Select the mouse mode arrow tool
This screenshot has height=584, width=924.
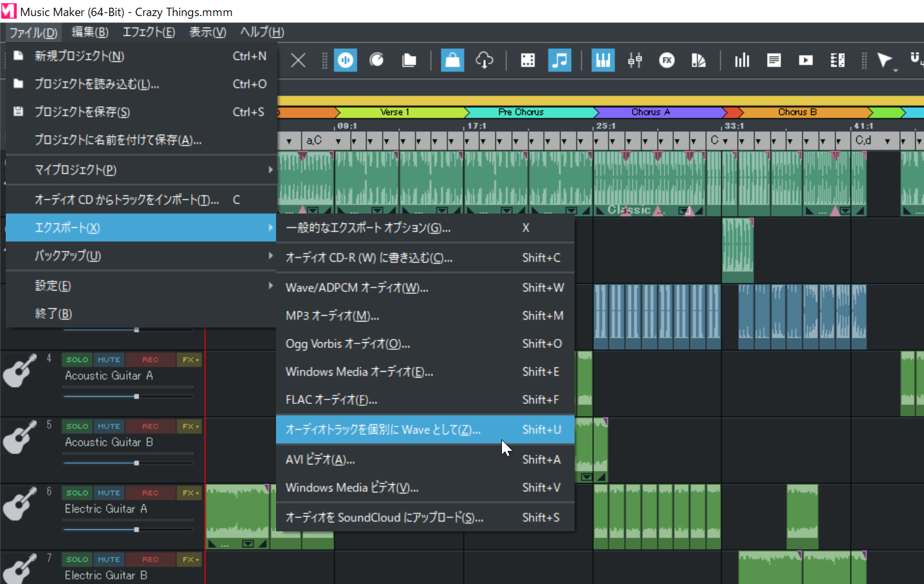coord(885,60)
